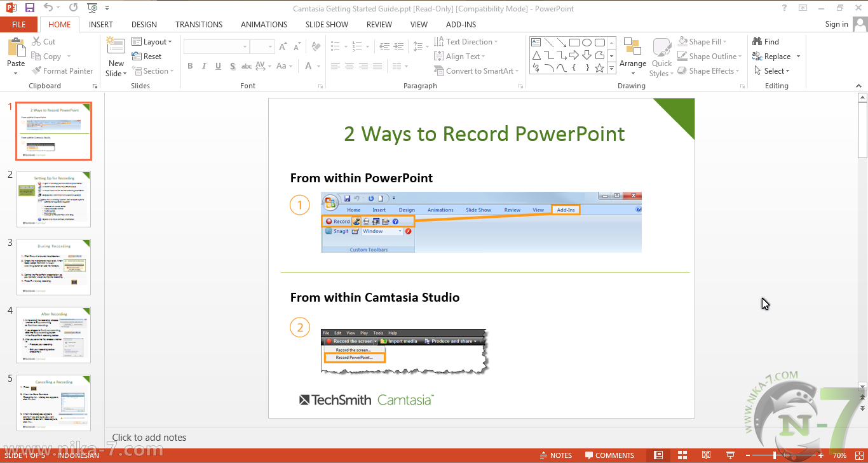Select the Text Box shape in the shapes gallery

(x=536, y=43)
